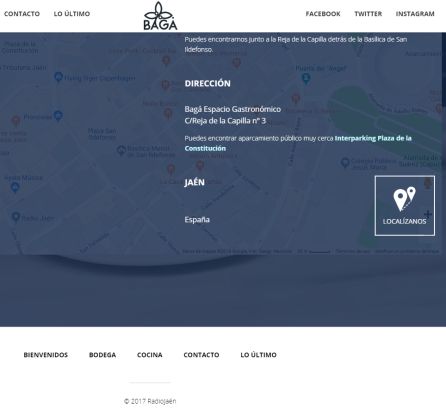Image resolution: width=446 pixels, height=409 pixels.
Task: Click the España text
Action: point(197,220)
